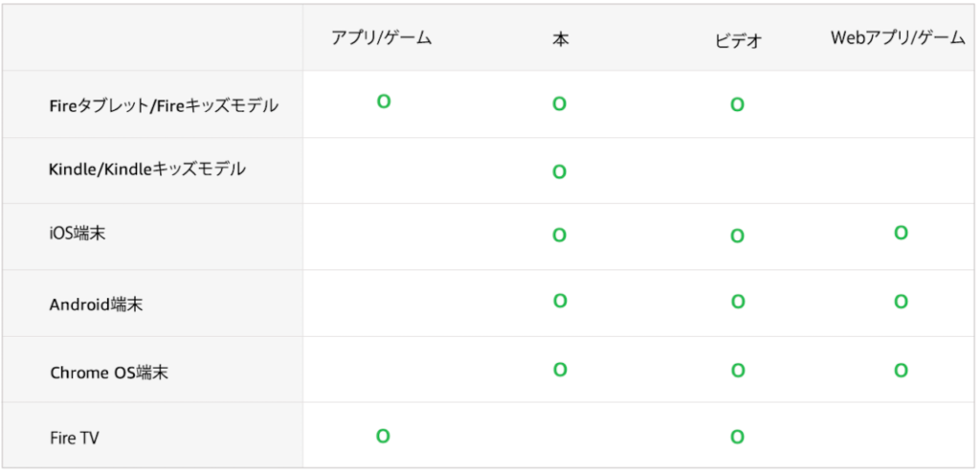Click green circle for Fire TV アプリ/ゲーム

[383, 436]
